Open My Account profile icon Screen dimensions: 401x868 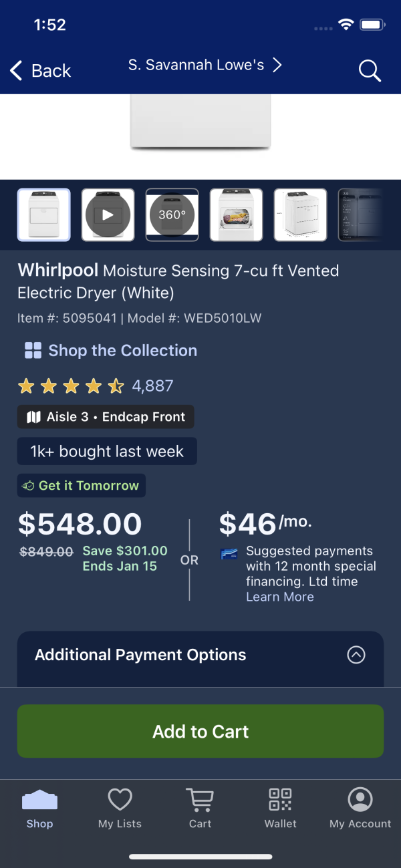pos(360,799)
